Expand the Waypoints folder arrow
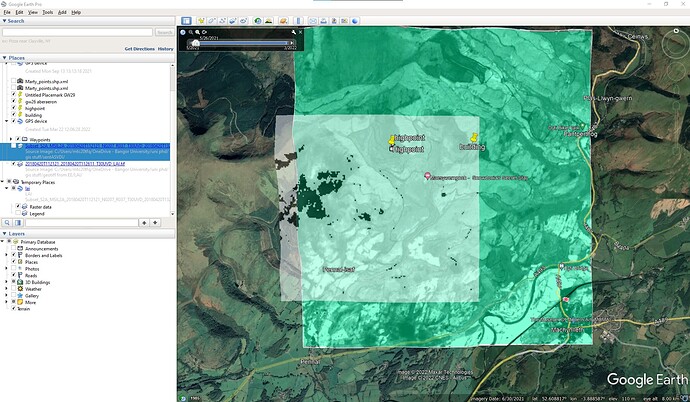 tap(11, 139)
